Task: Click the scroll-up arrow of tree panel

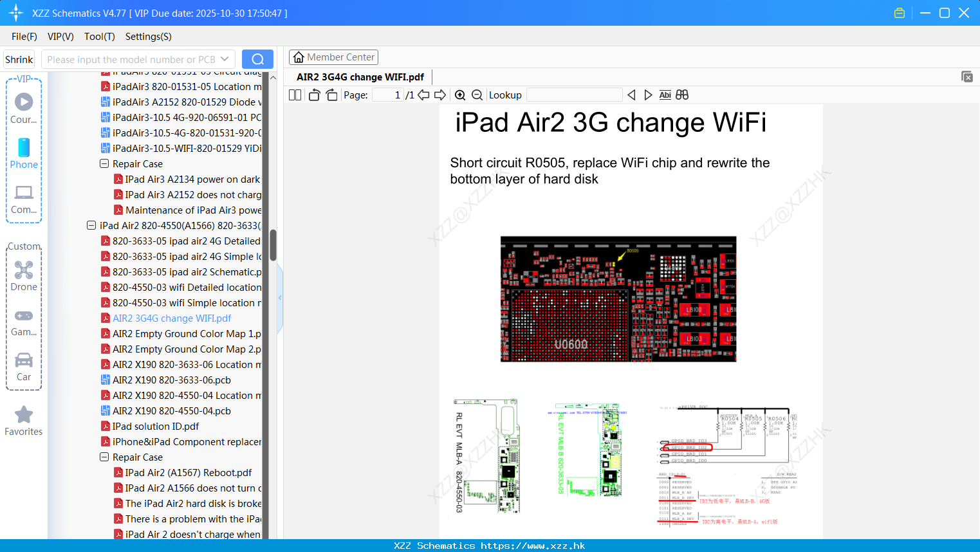Action: (273, 77)
